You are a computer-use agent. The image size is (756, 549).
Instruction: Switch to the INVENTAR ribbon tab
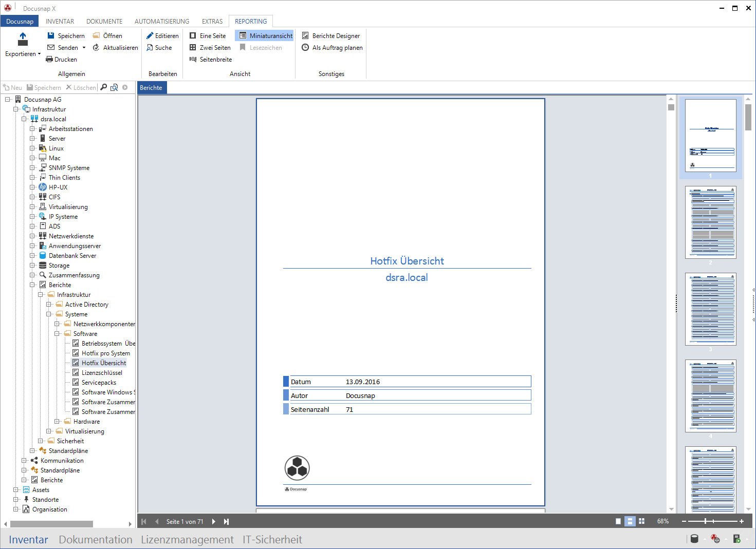point(60,21)
